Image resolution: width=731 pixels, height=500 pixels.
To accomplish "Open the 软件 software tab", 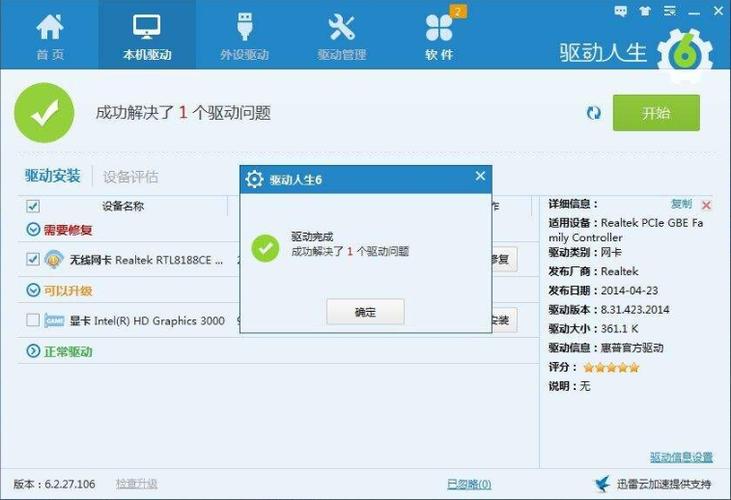I will click(x=439, y=37).
